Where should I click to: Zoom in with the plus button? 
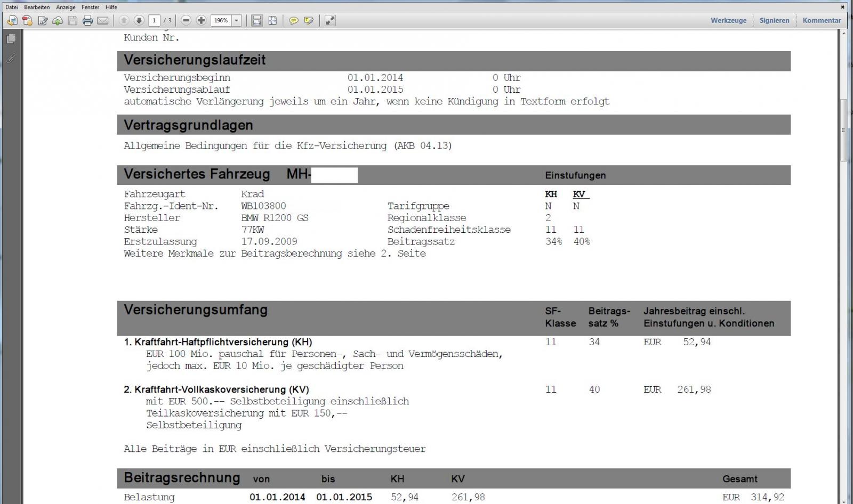point(201,21)
